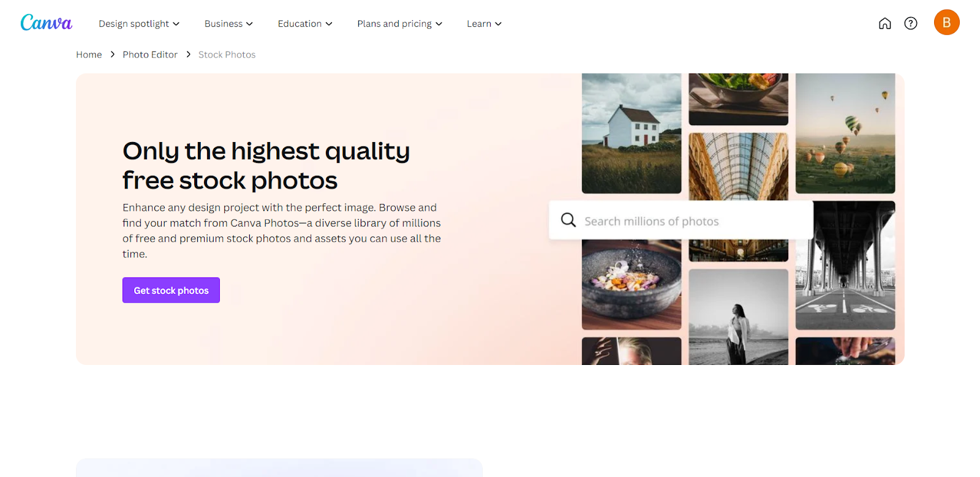Viewport: 980px width, 477px height.
Task: Open the help question mark icon
Action: 911,23
